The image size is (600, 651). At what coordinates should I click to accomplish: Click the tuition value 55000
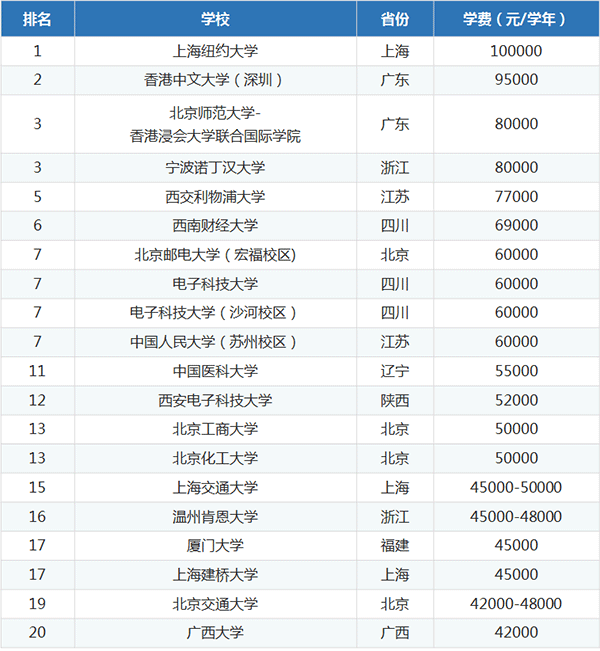(516, 371)
